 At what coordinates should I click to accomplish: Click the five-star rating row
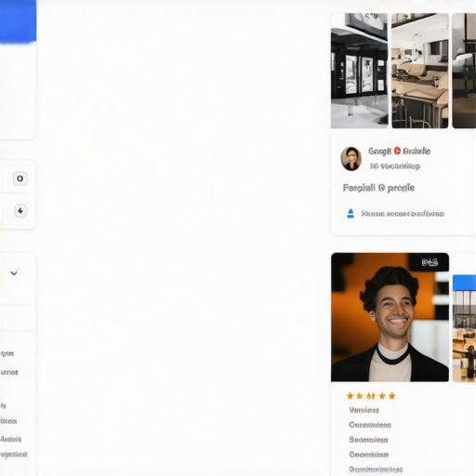tap(371, 396)
